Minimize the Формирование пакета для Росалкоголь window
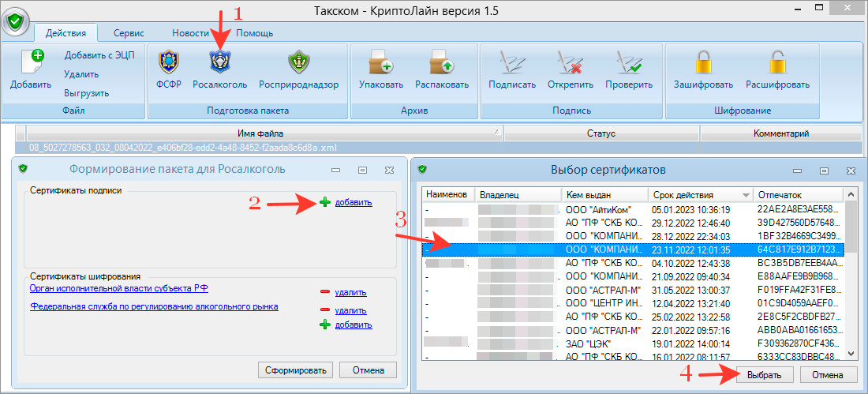868x394 pixels. click(335, 170)
